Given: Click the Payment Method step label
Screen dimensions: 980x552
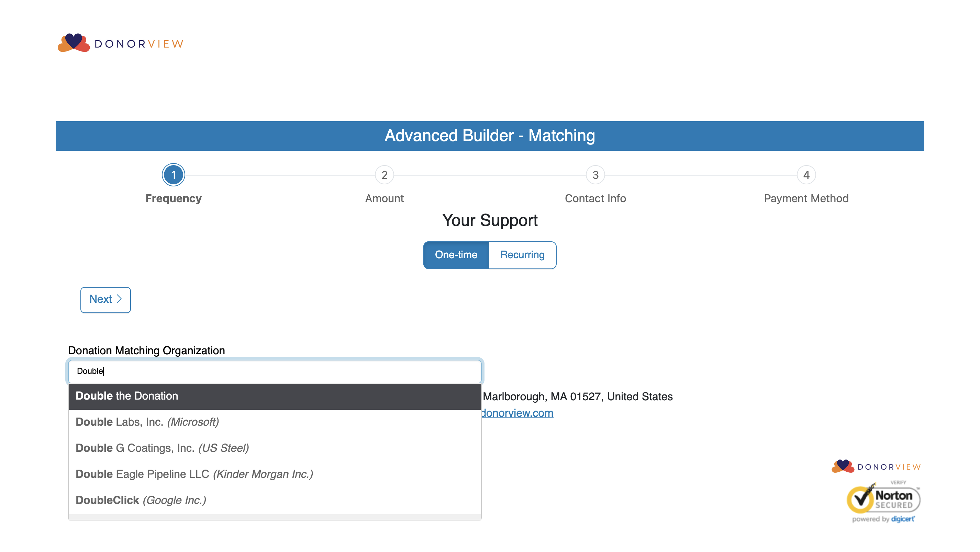Looking at the screenshot, I should pos(806,198).
